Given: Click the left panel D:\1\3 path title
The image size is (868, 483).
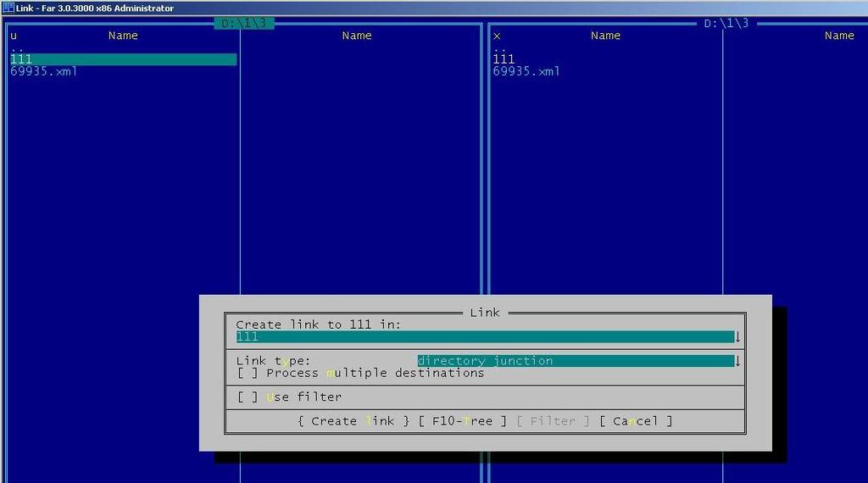Looking at the screenshot, I should [x=244, y=23].
